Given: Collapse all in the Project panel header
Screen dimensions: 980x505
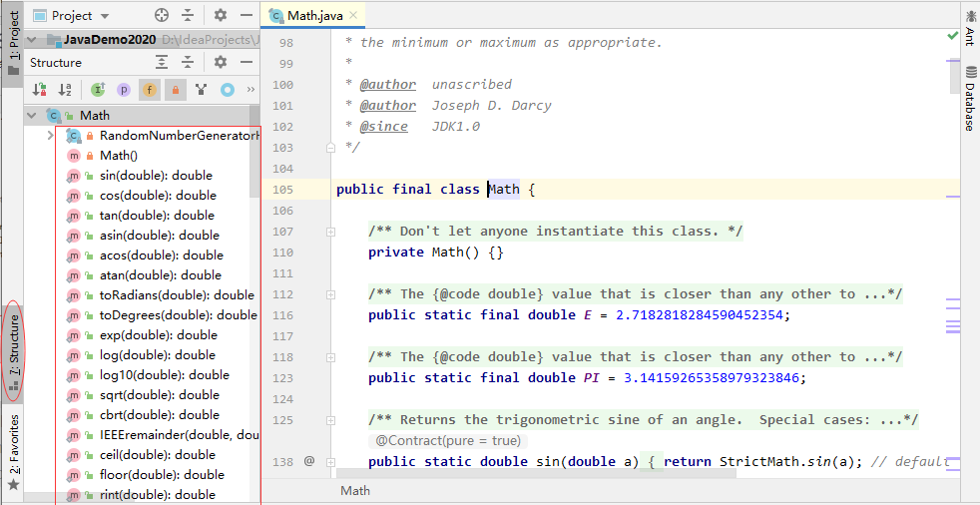Looking at the screenshot, I should tap(188, 16).
